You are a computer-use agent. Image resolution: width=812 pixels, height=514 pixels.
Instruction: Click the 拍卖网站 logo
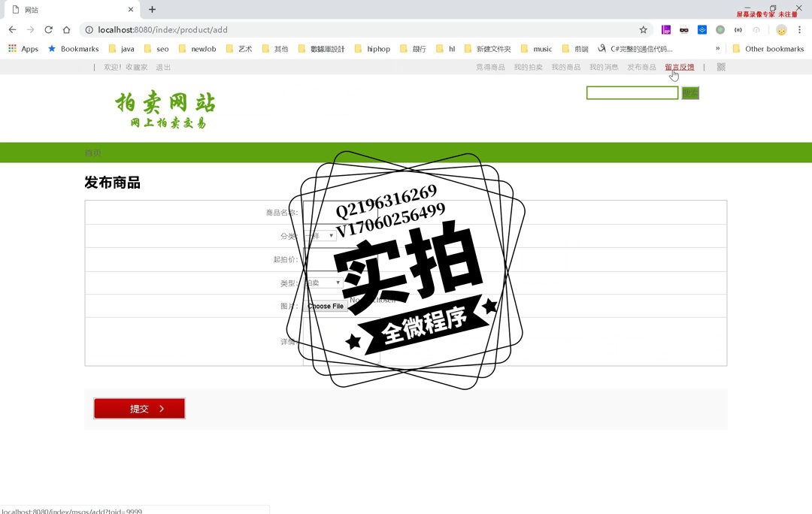tap(165, 109)
